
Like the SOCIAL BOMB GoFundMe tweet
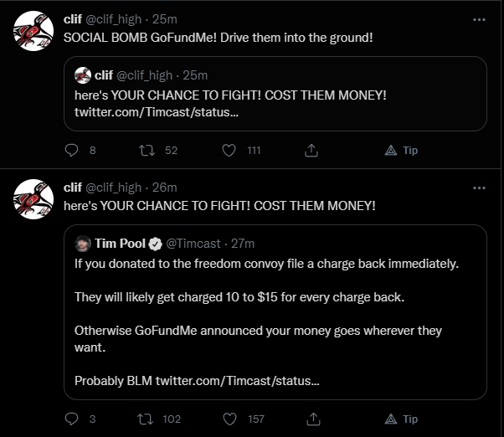[x=228, y=151]
